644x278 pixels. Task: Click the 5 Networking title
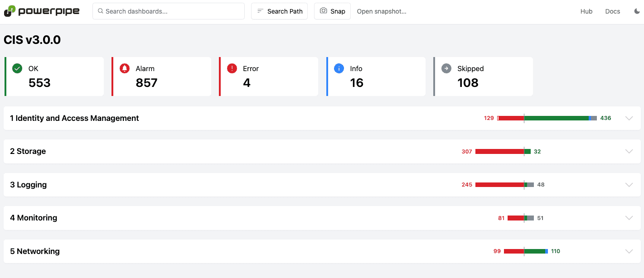tap(35, 251)
